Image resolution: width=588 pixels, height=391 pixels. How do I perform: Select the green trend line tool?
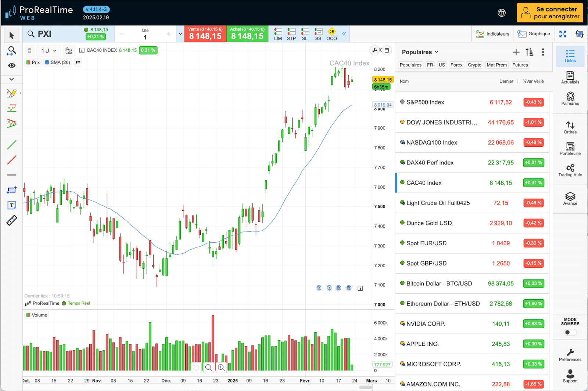[12, 145]
